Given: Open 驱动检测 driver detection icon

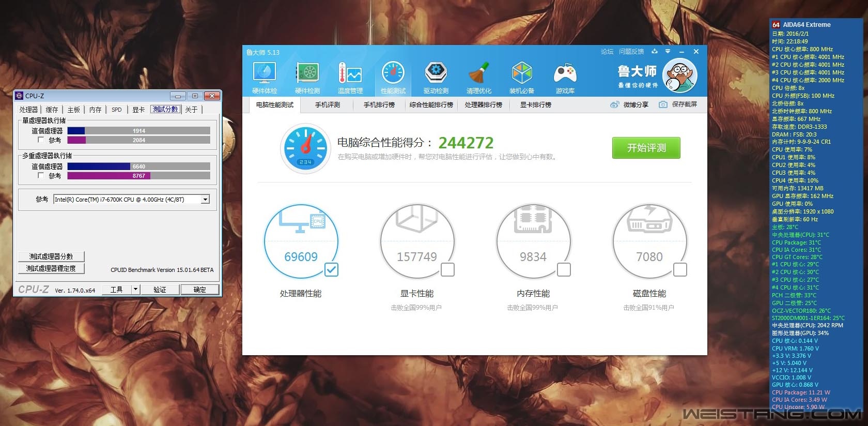Looking at the screenshot, I should point(436,73).
